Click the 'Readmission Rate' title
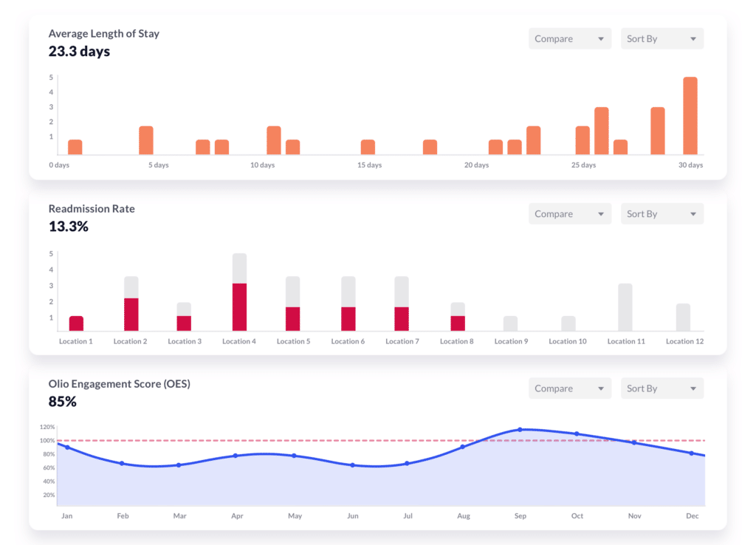The height and width of the screenshot is (545, 756). click(92, 208)
